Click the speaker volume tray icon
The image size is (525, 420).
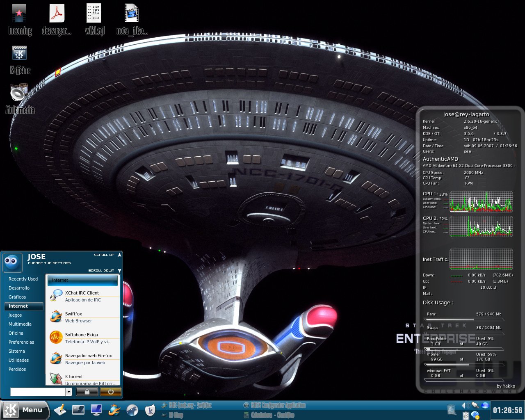click(466, 406)
